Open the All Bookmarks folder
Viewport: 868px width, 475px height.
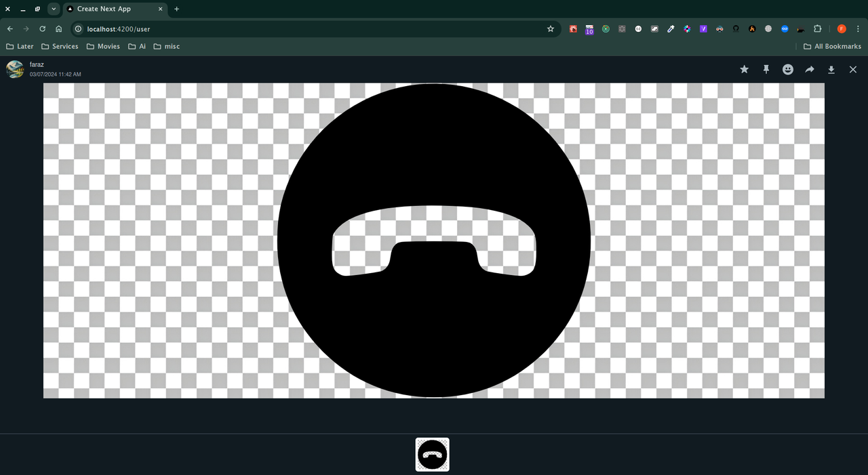[832, 46]
